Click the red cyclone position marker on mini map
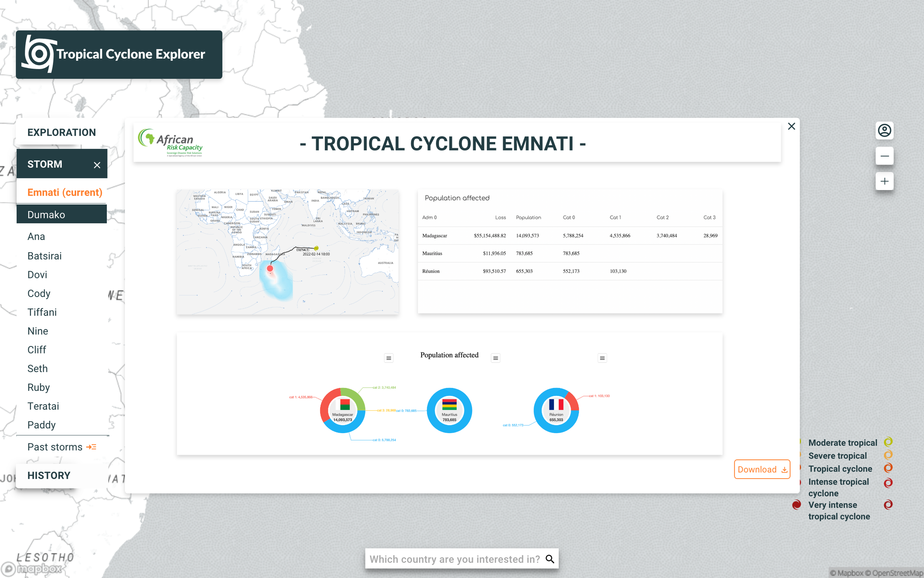 [x=270, y=268]
